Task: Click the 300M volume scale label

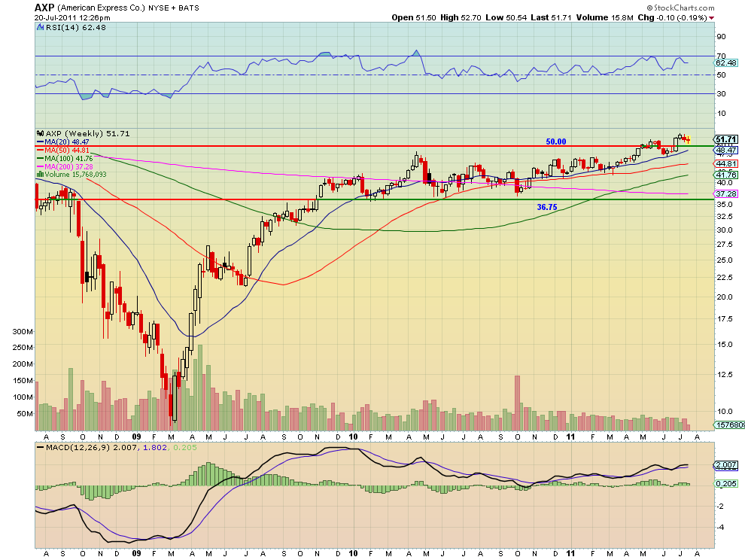Action: (x=23, y=331)
